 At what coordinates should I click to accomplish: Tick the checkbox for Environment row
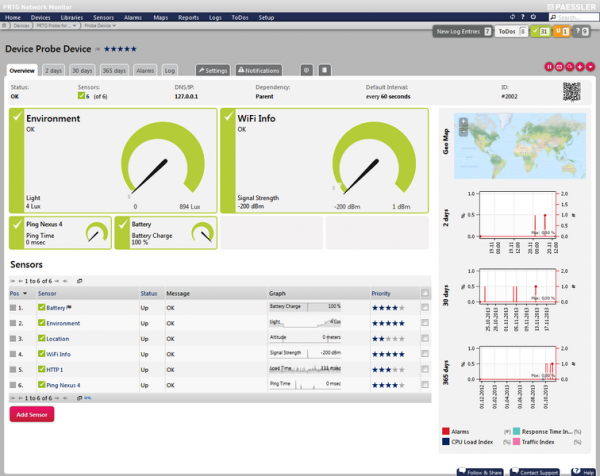point(425,323)
